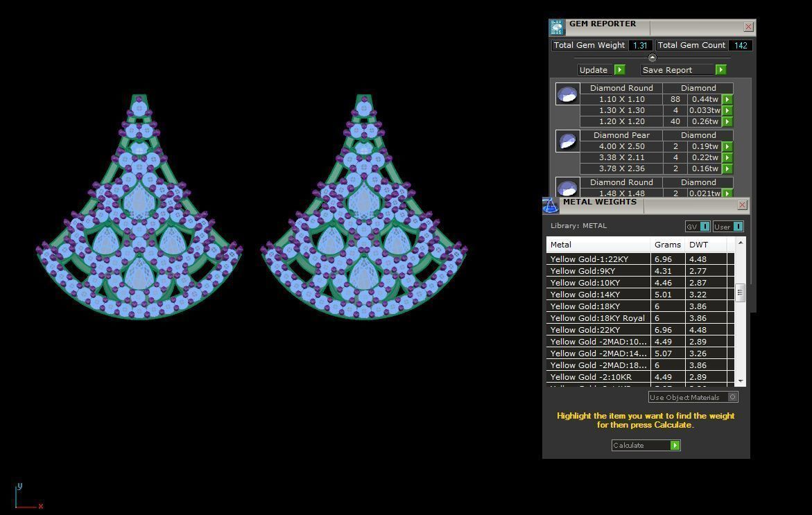
Task: Select the Yellow Gold:9KY row
Action: pos(640,271)
